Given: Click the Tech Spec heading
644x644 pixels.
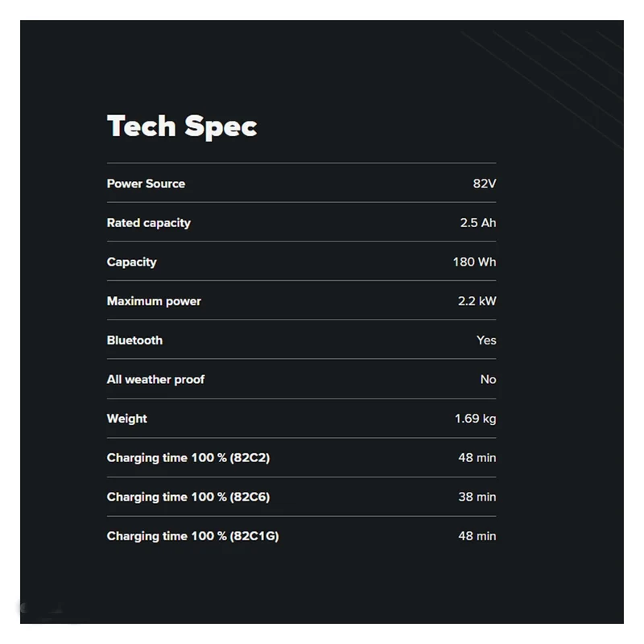Looking at the screenshot, I should click(182, 126).
